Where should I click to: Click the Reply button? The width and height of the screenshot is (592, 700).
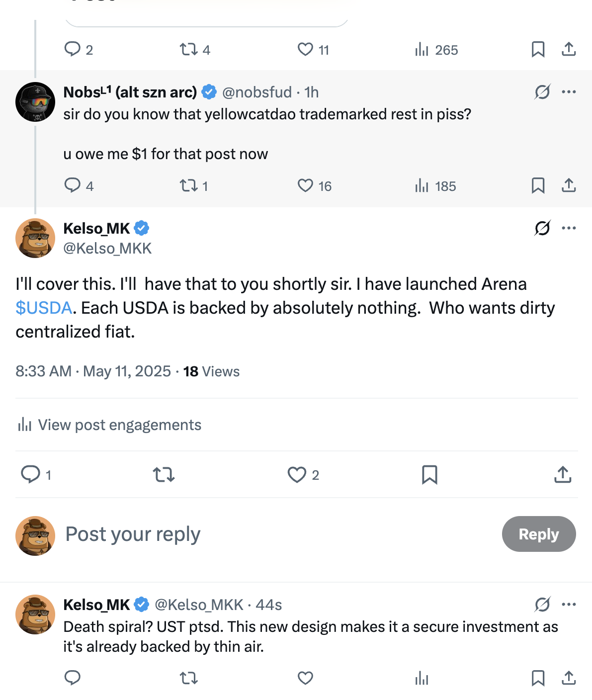click(x=539, y=534)
